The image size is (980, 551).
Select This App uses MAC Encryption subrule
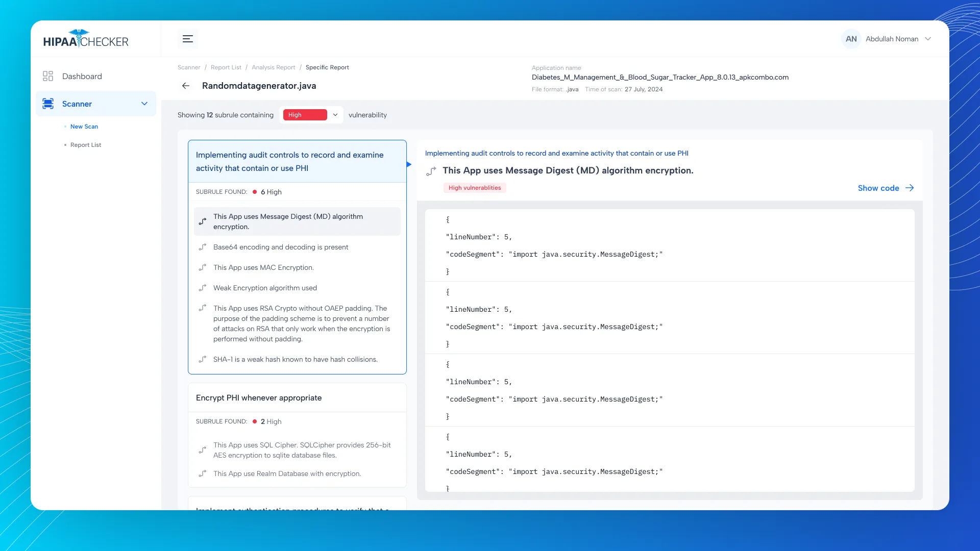click(263, 267)
